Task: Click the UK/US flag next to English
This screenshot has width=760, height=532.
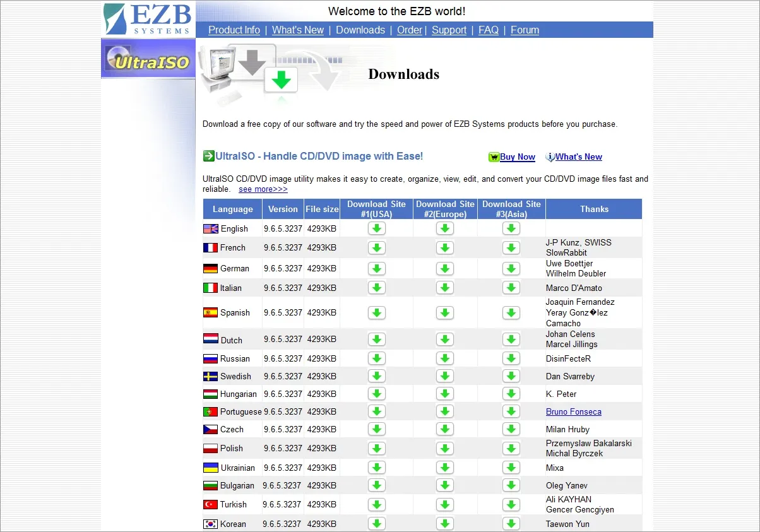Action: [x=211, y=229]
